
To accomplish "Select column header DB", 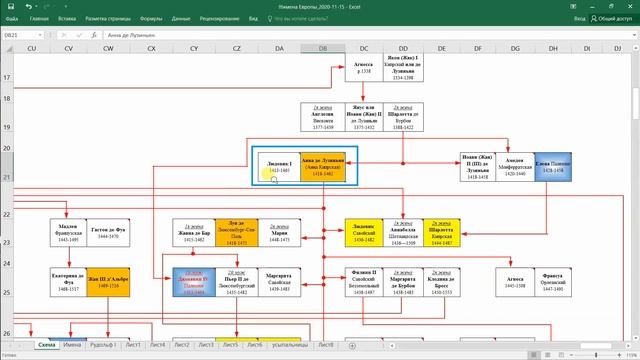I will coord(323,49).
